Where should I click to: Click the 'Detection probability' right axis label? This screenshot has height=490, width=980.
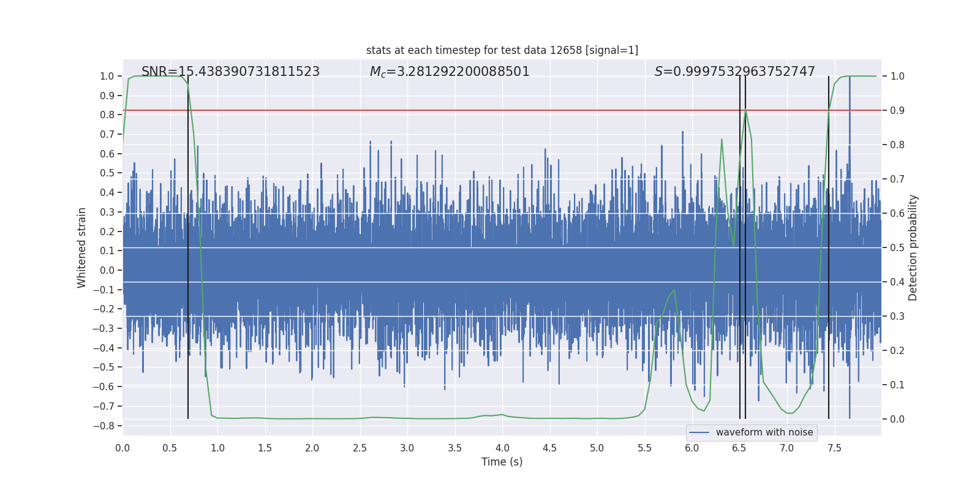pyautogui.click(x=913, y=247)
